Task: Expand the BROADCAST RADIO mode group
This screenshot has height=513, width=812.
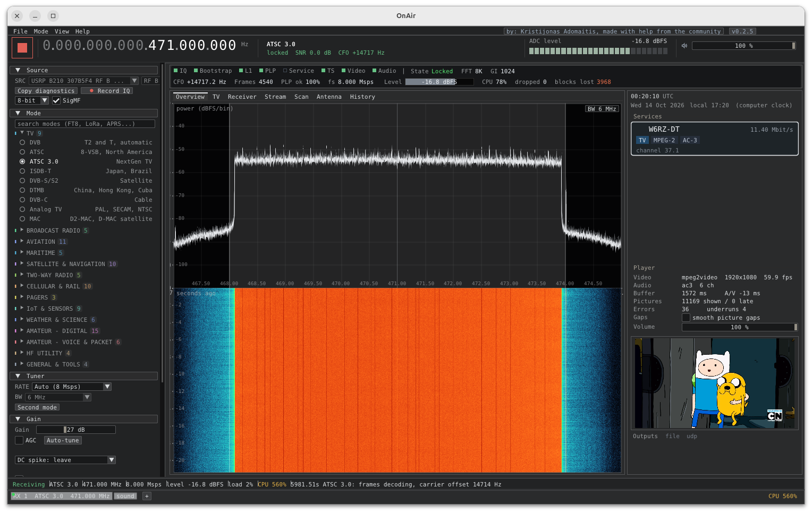Action: coord(22,230)
